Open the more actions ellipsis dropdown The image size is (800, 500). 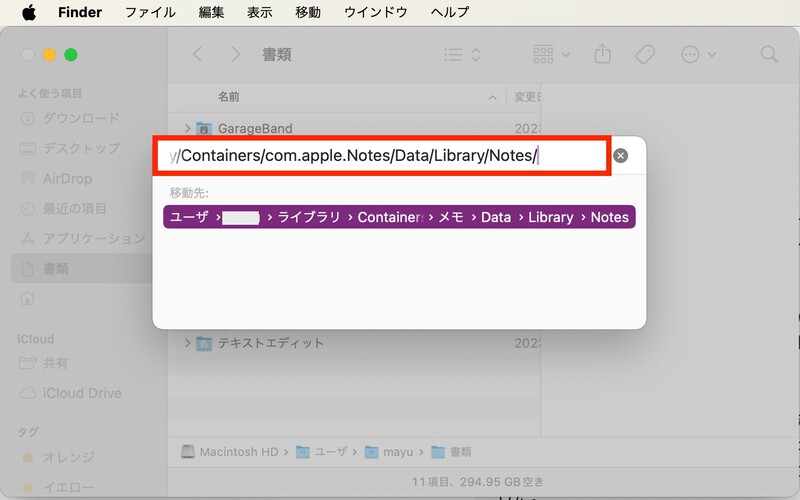[697, 55]
